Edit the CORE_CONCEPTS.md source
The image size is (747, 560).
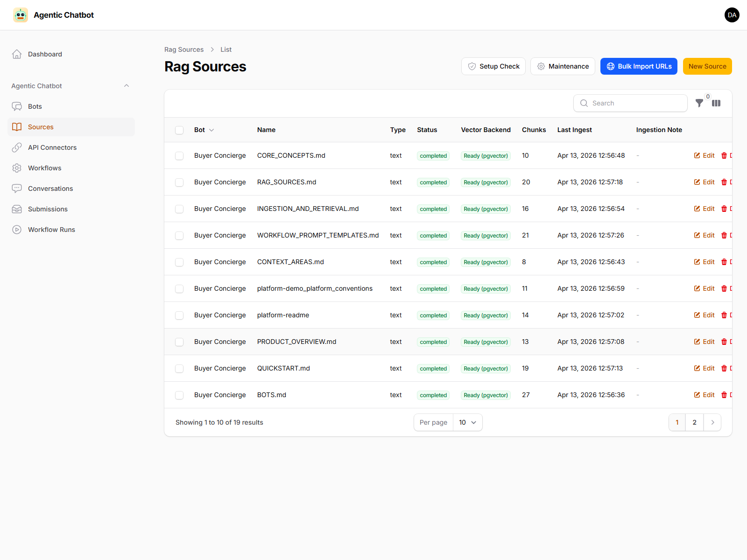[x=704, y=155]
